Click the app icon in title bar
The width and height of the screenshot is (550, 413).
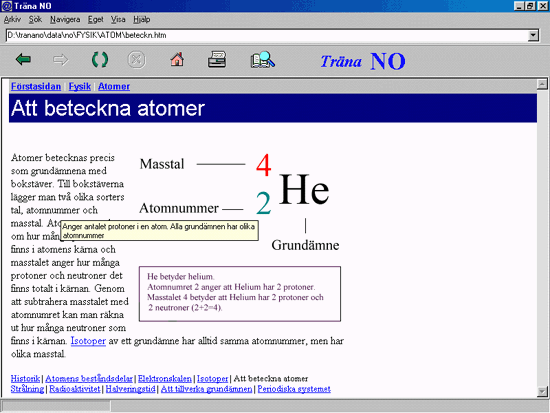click(x=6, y=6)
